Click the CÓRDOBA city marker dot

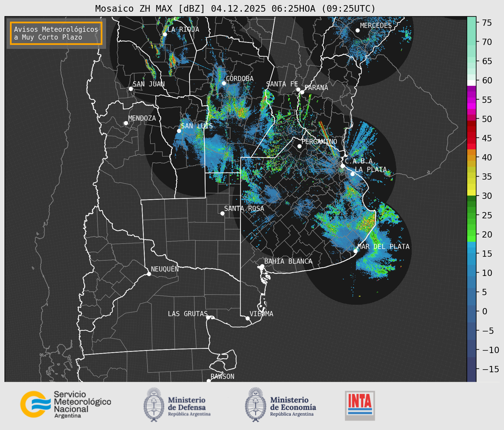pyautogui.click(x=224, y=83)
